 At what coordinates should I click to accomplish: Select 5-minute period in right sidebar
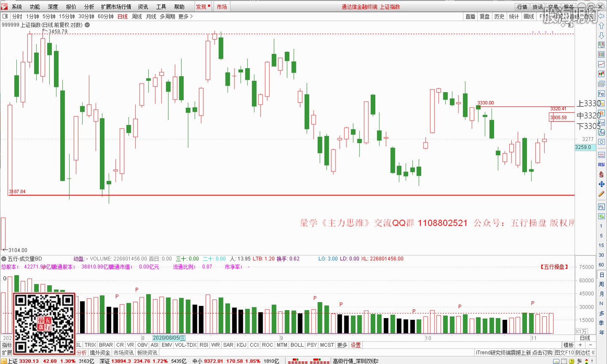tap(601, 236)
